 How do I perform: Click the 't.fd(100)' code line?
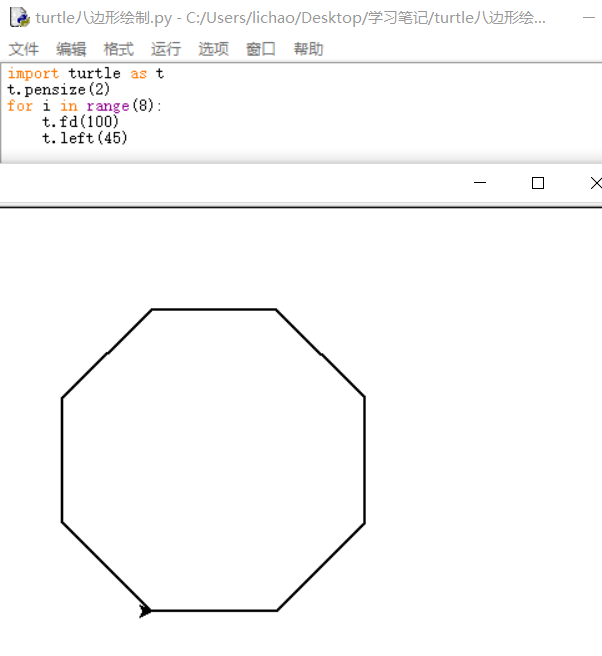pos(80,122)
